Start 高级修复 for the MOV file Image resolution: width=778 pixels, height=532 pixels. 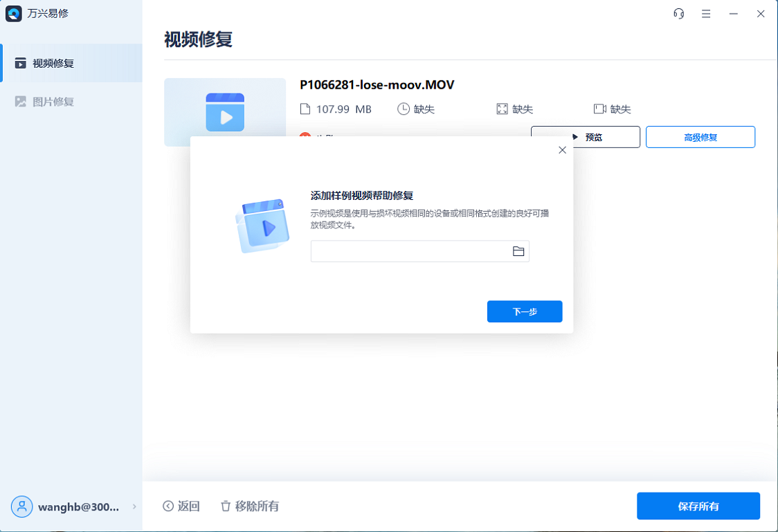(x=700, y=136)
